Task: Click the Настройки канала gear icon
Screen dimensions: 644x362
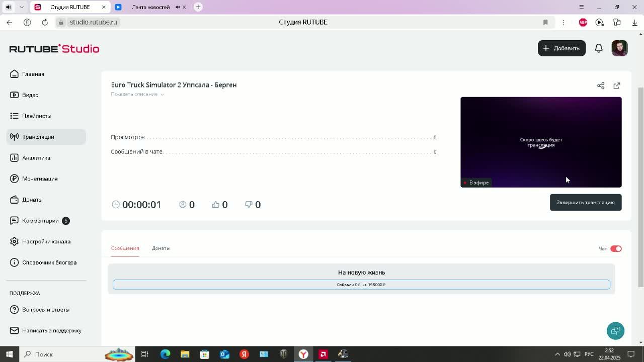Action: 14,241
